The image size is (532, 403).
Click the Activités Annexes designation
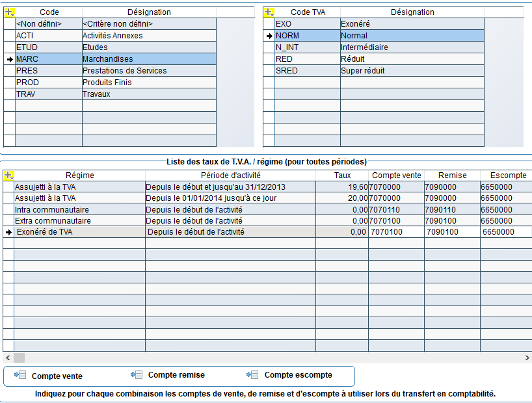pyautogui.click(x=150, y=36)
